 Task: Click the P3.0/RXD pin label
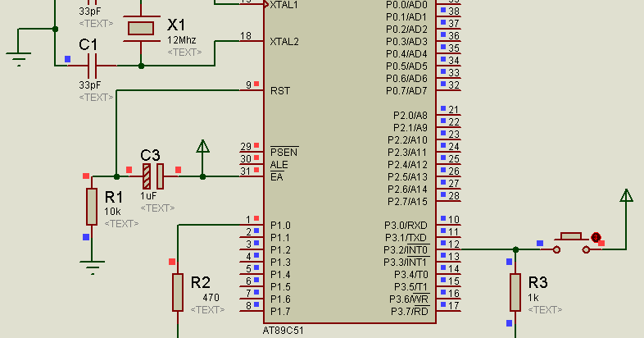click(406, 226)
